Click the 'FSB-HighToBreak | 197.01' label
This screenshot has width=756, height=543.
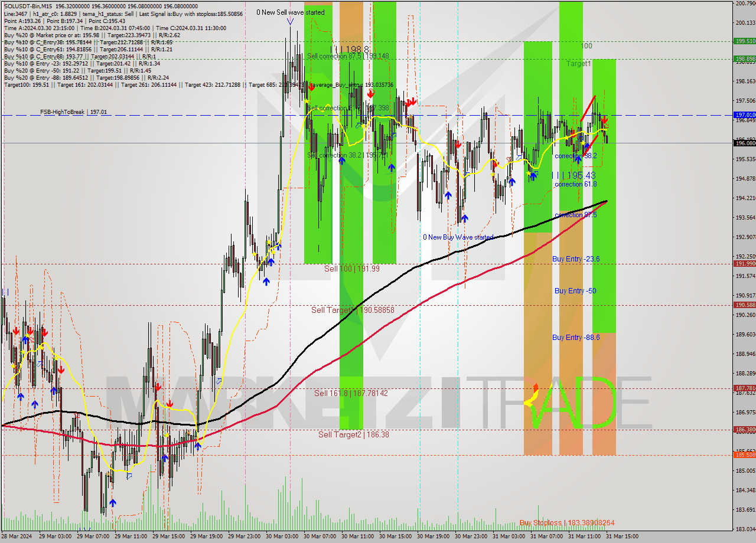74,112
